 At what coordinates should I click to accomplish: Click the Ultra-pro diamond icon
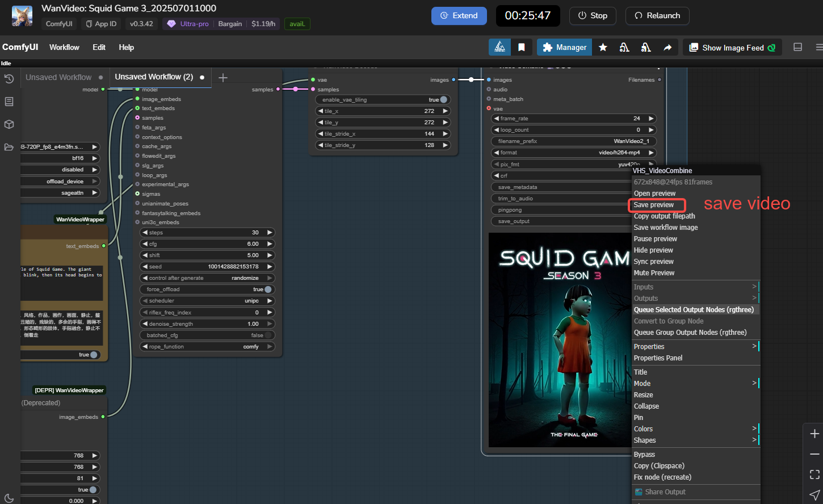[x=171, y=24]
